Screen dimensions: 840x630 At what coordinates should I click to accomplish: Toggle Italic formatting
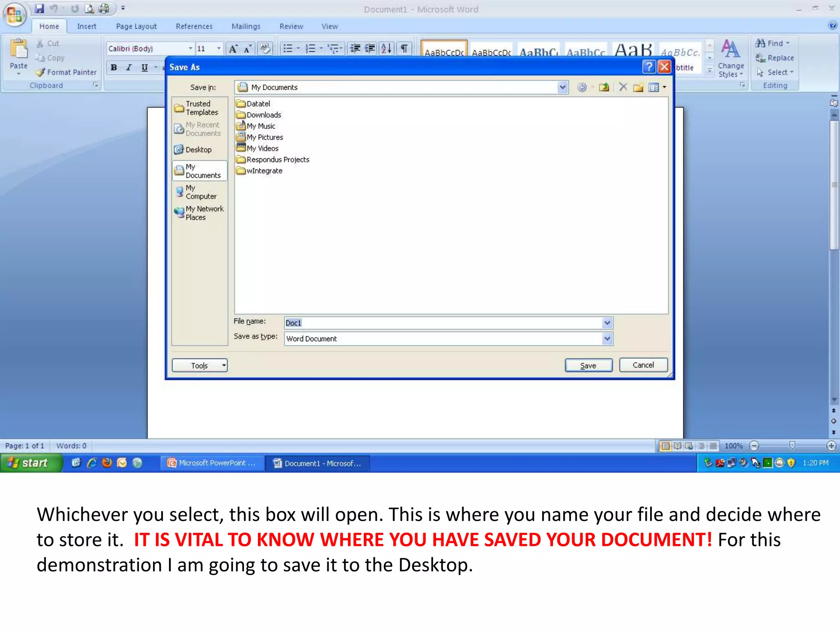pyautogui.click(x=129, y=68)
